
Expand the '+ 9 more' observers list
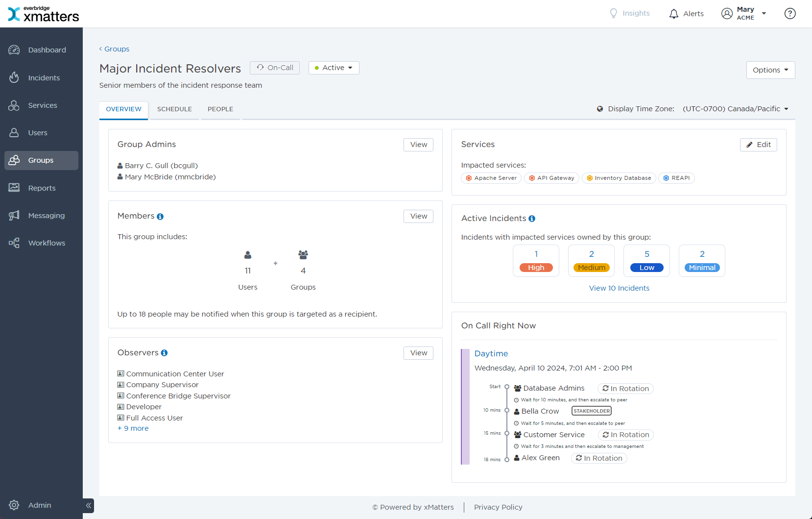[x=133, y=428]
